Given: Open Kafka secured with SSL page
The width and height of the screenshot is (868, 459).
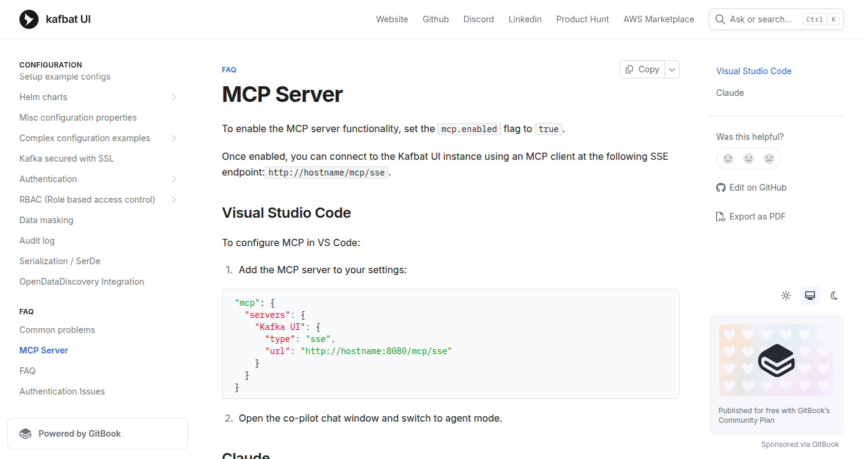Looking at the screenshot, I should [66, 159].
